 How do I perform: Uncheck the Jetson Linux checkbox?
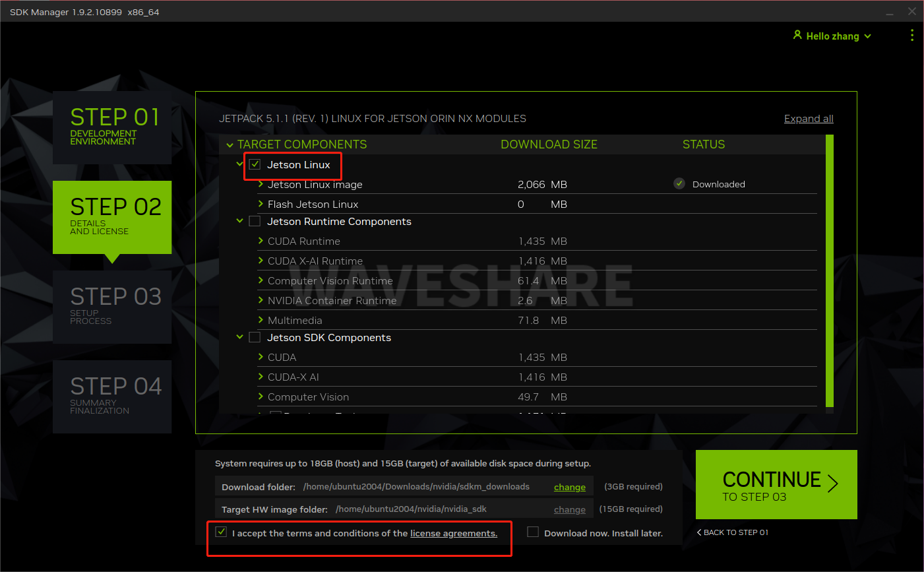255,164
